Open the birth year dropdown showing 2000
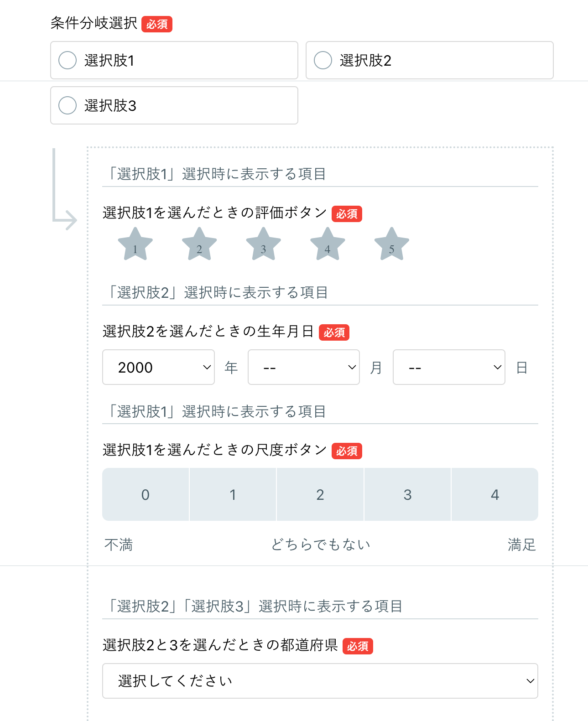 [158, 367]
